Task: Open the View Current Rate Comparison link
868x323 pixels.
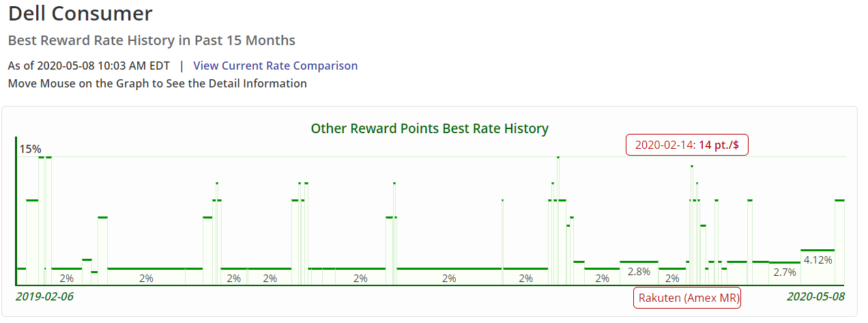Action: pos(276,66)
